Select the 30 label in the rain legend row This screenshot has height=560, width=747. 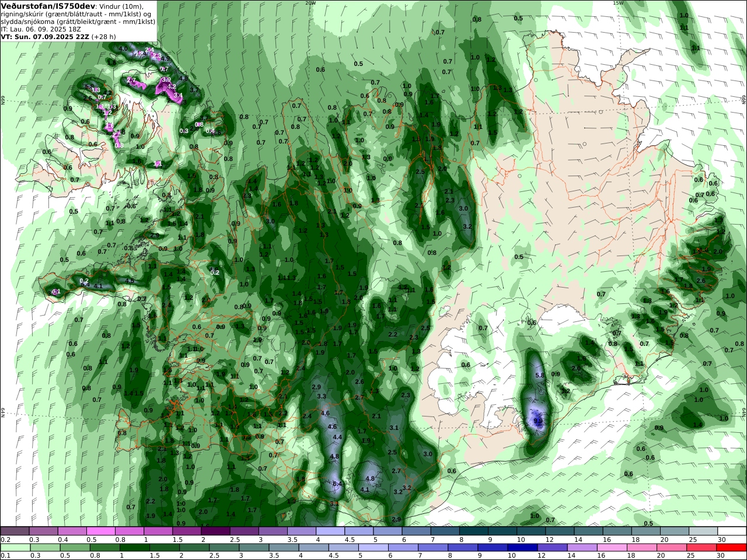[x=720, y=556]
